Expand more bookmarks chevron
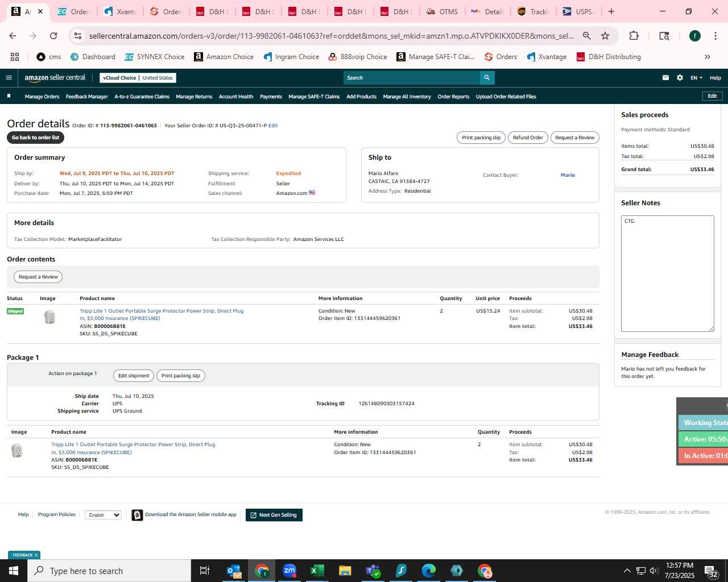The height and width of the screenshot is (582, 728). click(708, 57)
